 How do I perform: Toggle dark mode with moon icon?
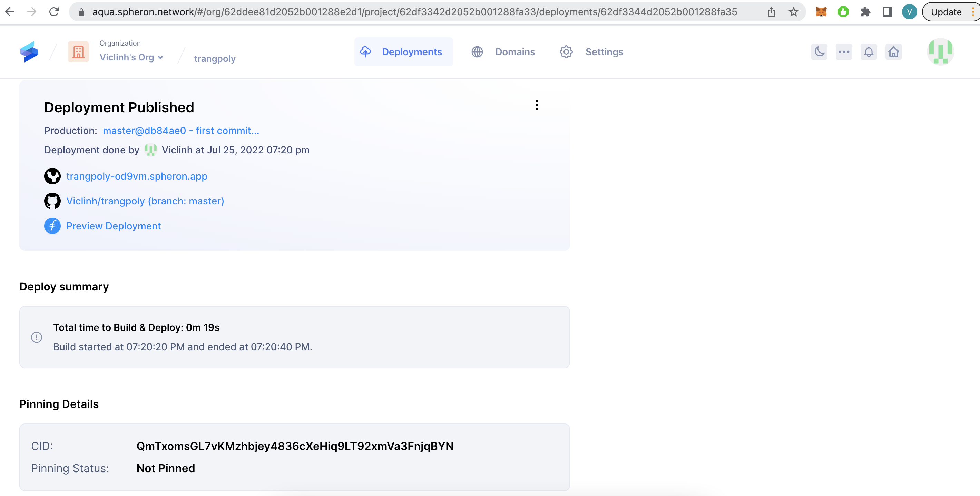819,52
